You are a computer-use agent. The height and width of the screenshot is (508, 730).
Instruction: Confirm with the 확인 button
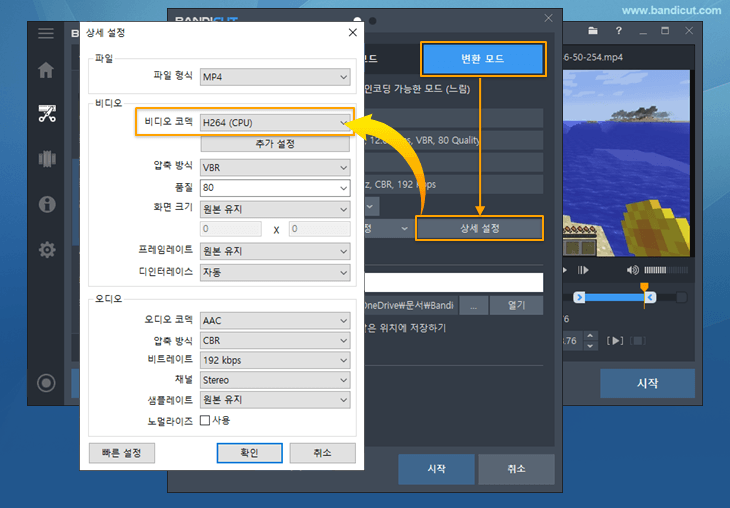coord(250,453)
